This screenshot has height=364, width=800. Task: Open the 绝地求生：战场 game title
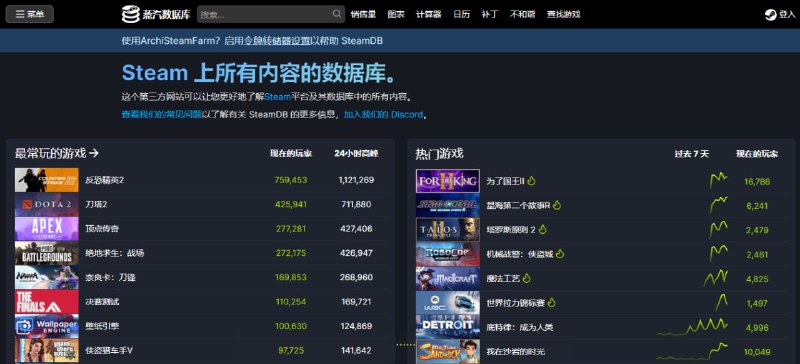click(114, 253)
